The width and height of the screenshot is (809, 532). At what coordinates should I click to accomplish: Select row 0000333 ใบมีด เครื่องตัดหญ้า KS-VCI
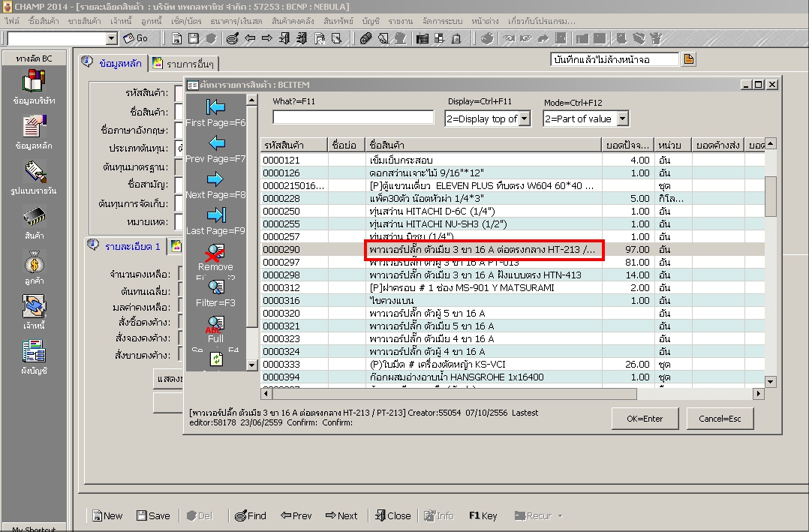click(x=513, y=365)
